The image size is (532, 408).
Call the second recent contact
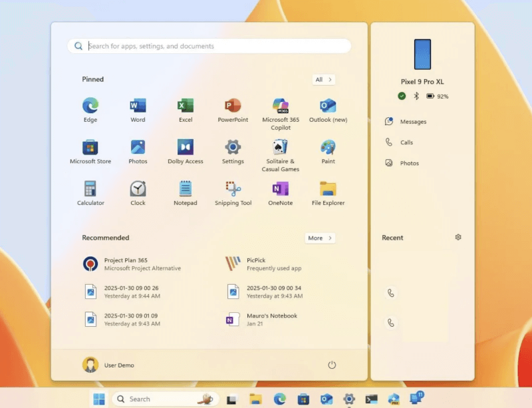pos(391,322)
